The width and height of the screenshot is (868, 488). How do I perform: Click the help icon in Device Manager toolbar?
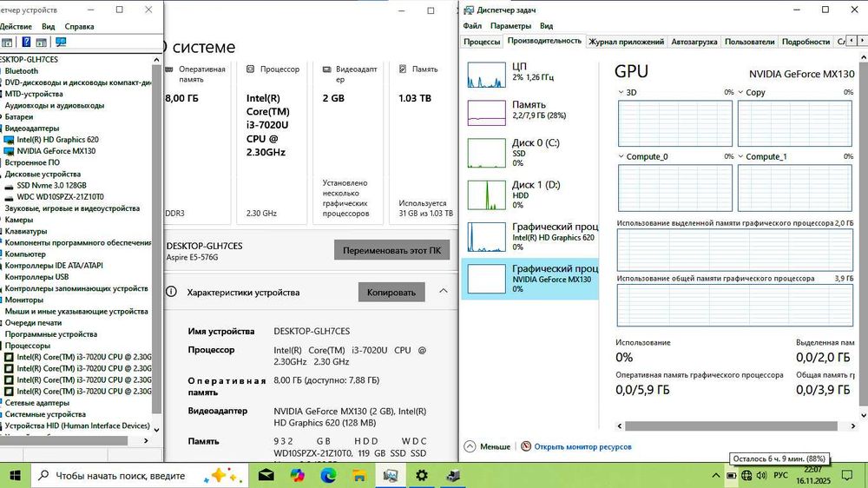click(26, 42)
